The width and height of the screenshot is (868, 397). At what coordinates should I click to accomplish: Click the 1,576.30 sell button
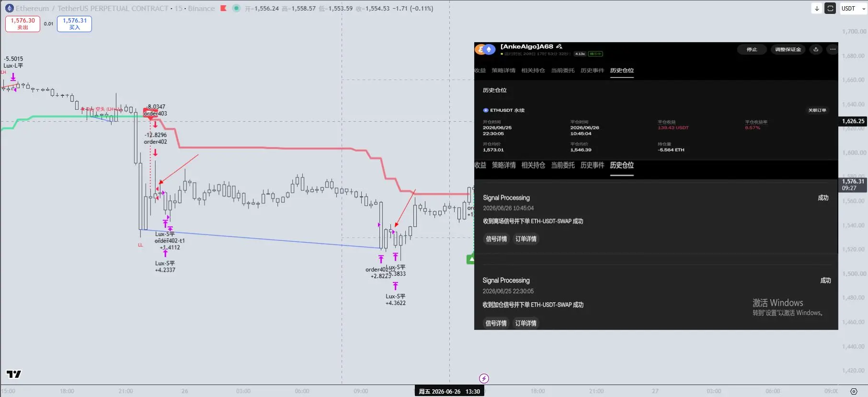tap(23, 23)
